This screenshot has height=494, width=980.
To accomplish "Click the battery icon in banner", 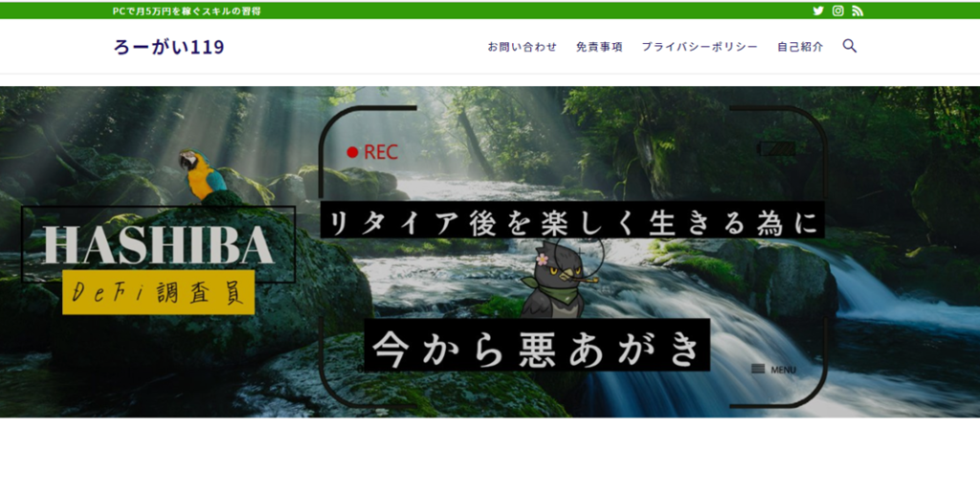I will coord(777,148).
